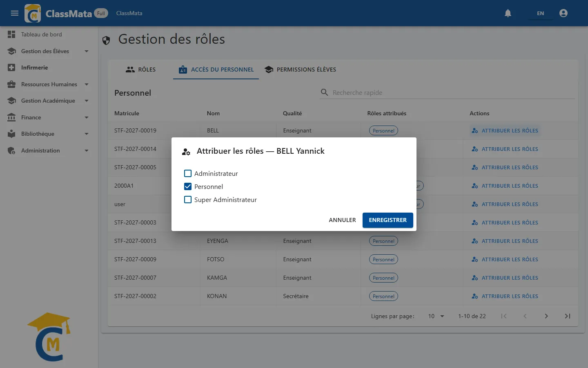588x368 pixels.
Task: Go to next page of personnel
Action: coord(546,316)
